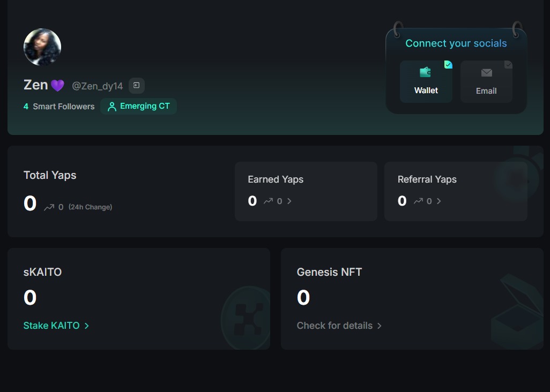550x392 pixels.
Task: Click the chevron after Stake KAITO
Action: pyautogui.click(x=87, y=326)
